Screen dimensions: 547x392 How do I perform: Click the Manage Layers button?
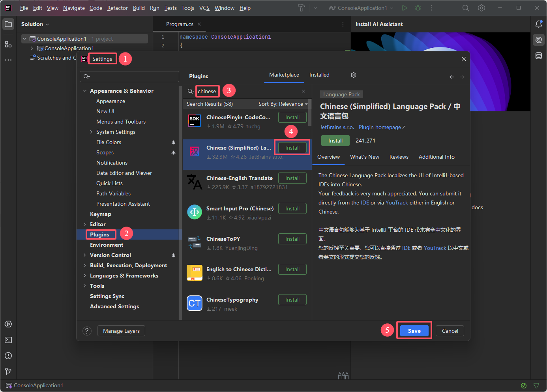(x=121, y=331)
